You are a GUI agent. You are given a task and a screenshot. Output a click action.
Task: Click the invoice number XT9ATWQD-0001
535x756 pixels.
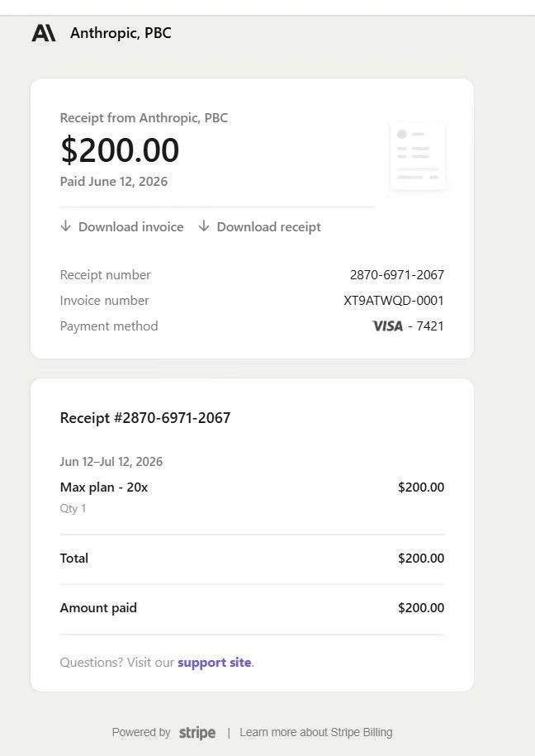click(x=393, y=301)
